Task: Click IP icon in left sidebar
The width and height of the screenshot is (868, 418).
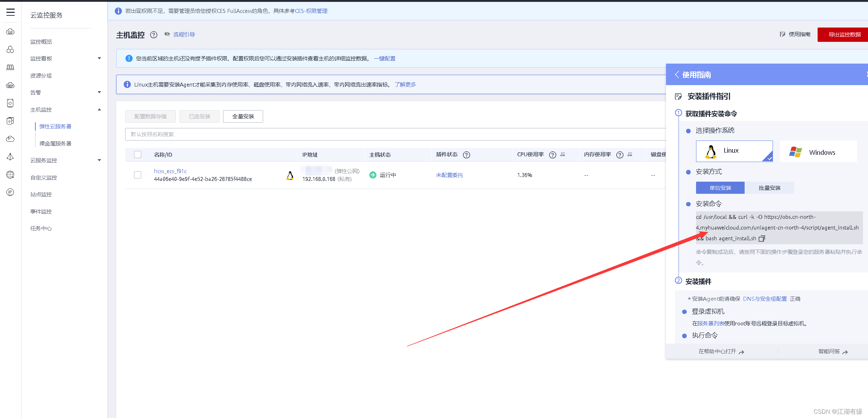Action: pos(10,192)
